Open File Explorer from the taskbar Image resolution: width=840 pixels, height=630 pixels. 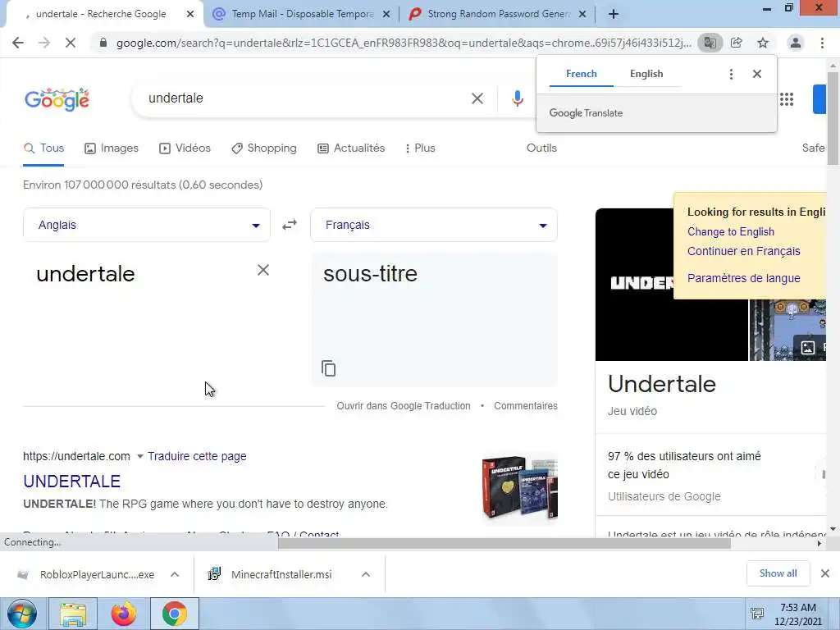click(x=73, y=614)
